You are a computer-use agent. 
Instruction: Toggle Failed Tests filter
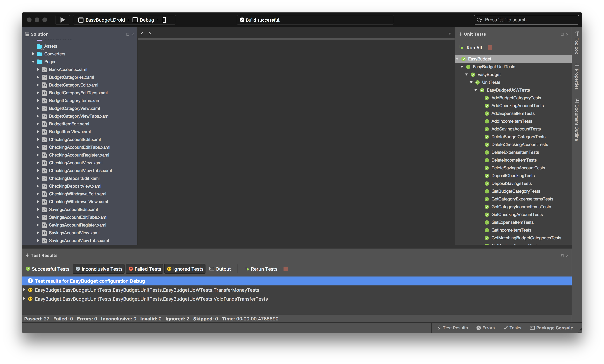point(145,269)
